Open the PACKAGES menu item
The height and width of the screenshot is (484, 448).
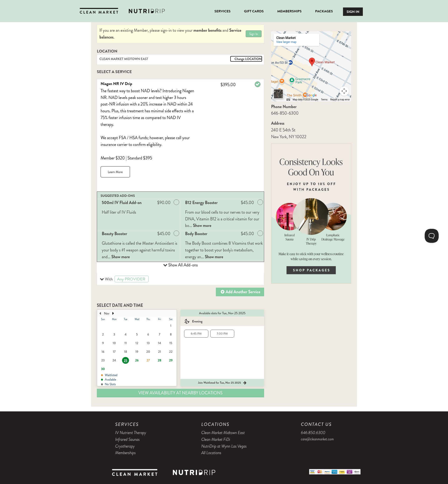click(324, 11)
